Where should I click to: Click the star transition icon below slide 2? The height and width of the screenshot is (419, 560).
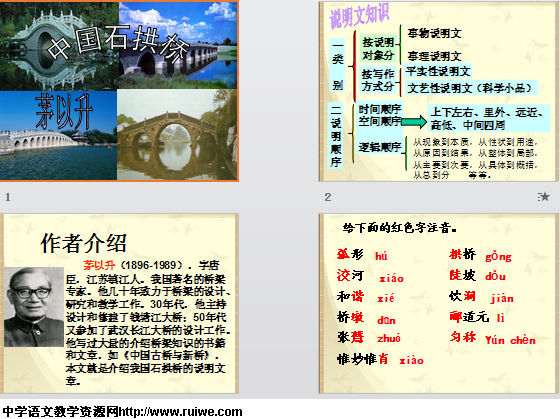[544, 197]
